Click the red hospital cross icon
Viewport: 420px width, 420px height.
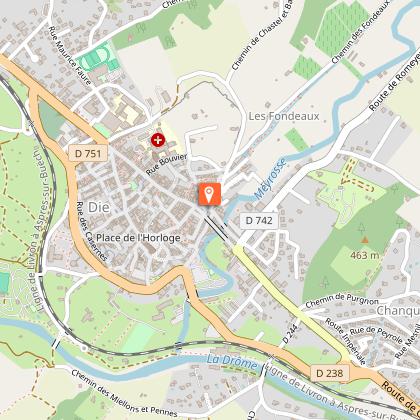coord(158,140)
